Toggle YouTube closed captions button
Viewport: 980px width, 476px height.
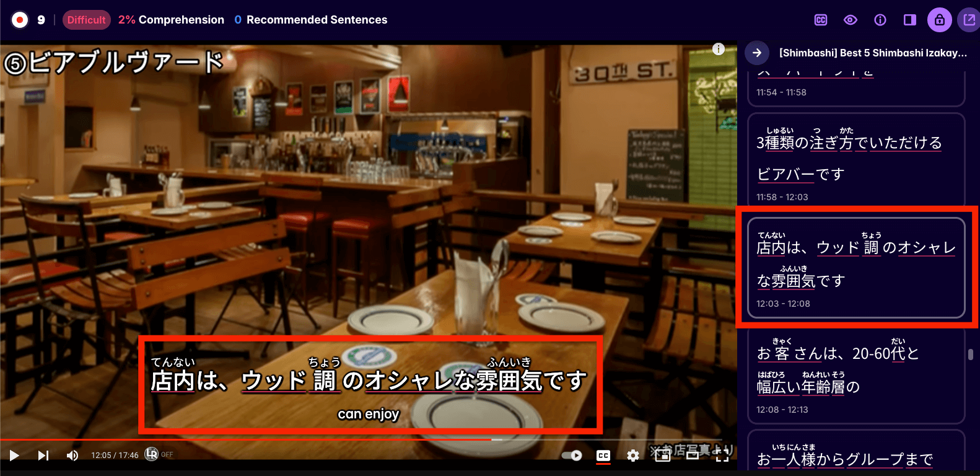click(603, 456)
